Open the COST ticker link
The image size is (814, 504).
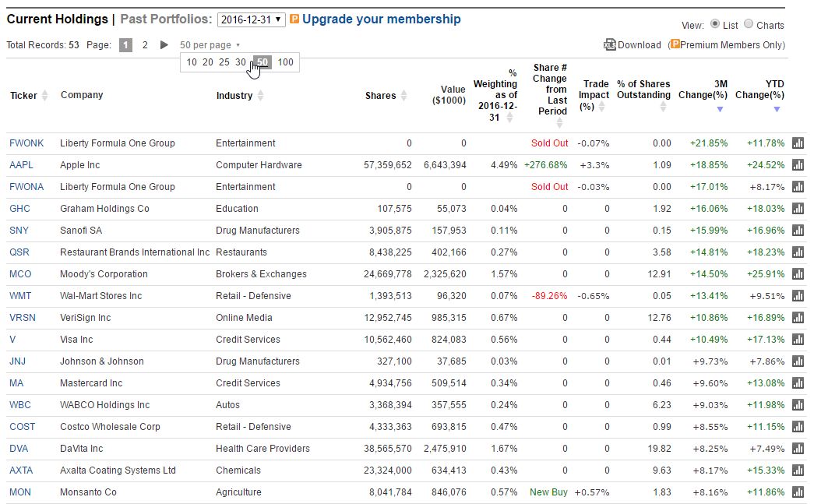click(23, 427)
